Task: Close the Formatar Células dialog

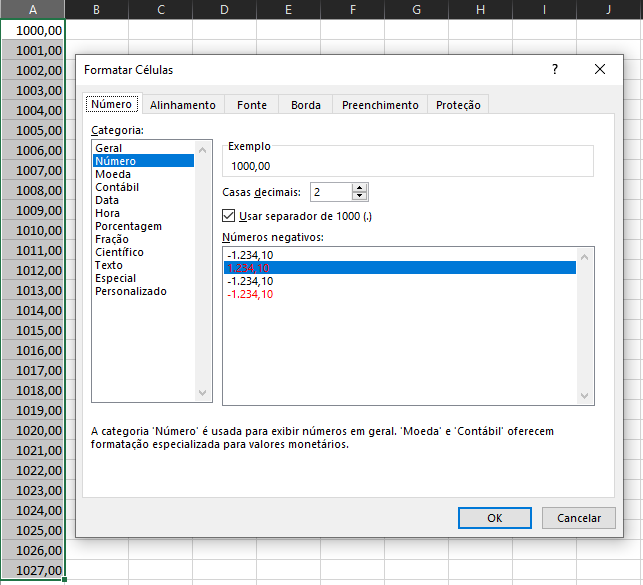Action: click(x=600, y=69)
